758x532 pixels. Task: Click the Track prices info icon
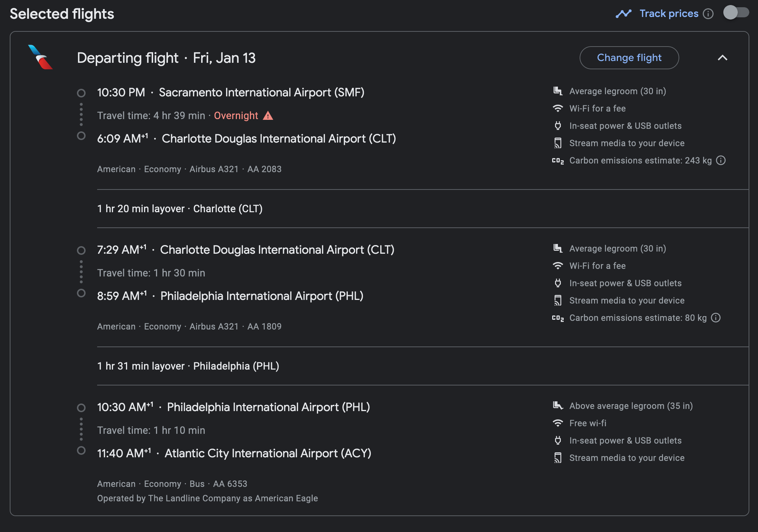[708, 14]
